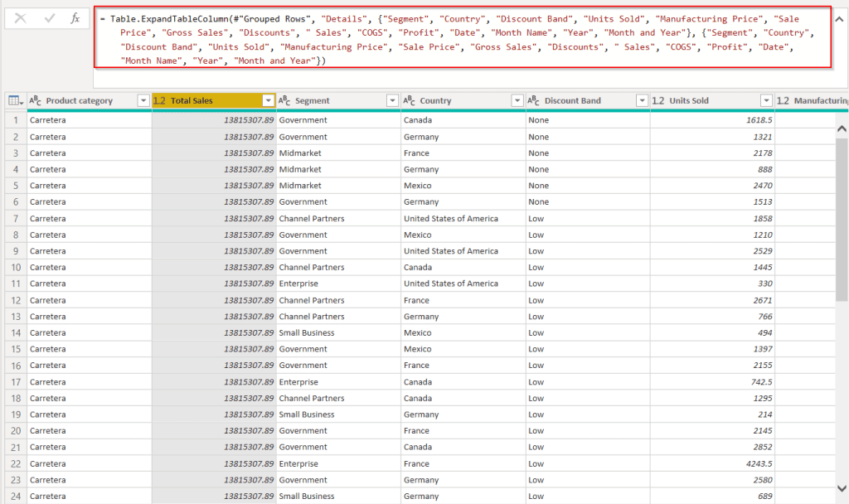
Task: Click Units Sold value 4243.5
Action: (x=712, y=463)
